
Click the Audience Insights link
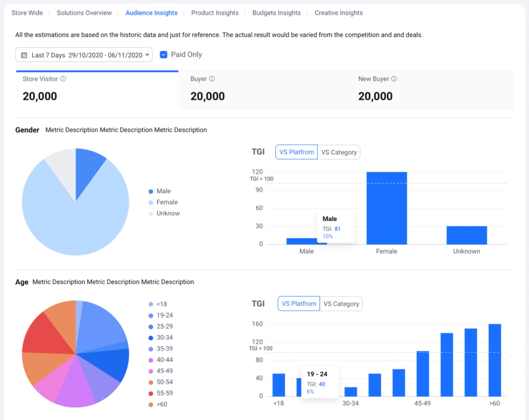(151, 12)
